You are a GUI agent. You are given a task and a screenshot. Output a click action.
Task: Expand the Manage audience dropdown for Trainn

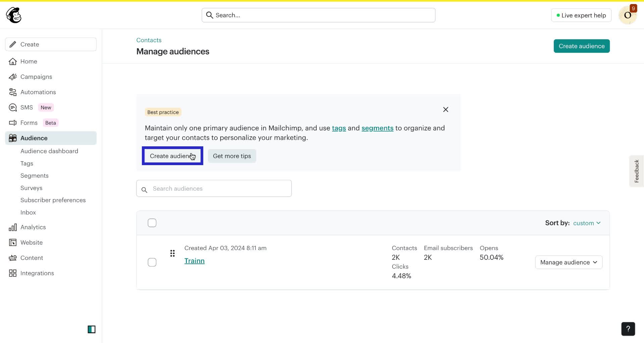(x=568, y=262)
